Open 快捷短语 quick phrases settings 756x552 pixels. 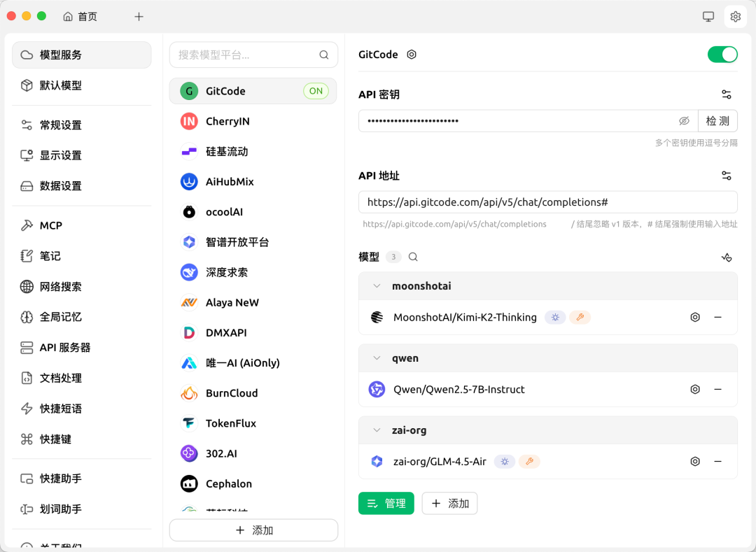point(81,409)
